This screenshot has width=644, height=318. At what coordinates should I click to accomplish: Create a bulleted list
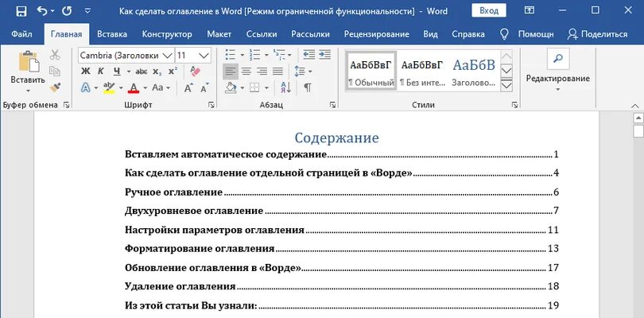231,54
